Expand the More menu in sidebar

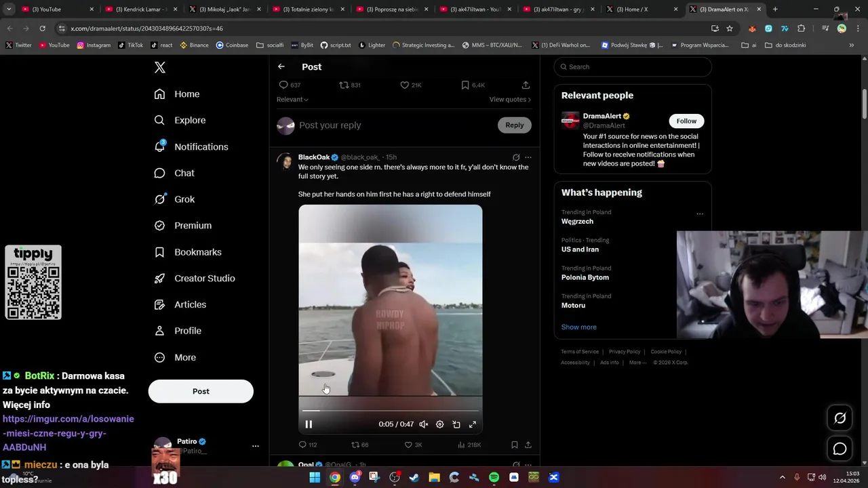coord(175,357)
